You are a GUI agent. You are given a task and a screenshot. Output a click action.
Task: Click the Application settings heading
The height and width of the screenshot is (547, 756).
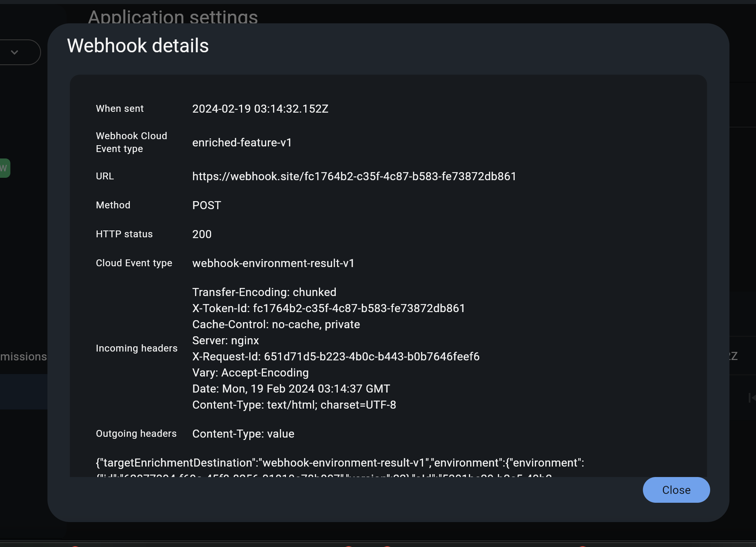click(x=173, y=17)
